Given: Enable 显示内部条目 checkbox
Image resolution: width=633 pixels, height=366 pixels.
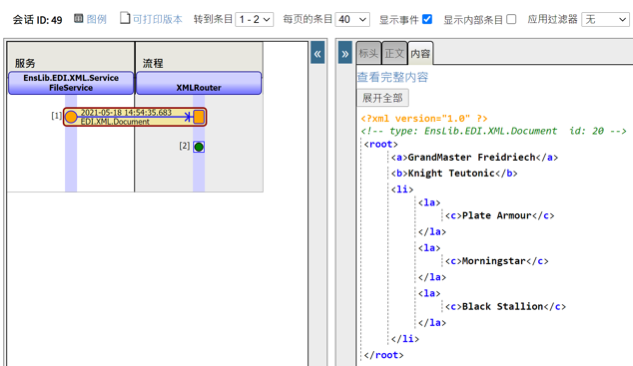Looking at the screenshot, I should [x=511, y=19].
